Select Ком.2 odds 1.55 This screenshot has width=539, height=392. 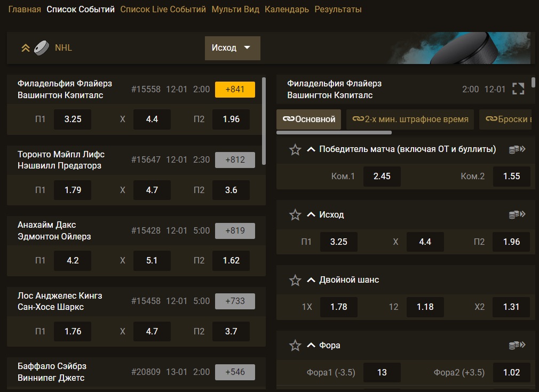[511, 176]
